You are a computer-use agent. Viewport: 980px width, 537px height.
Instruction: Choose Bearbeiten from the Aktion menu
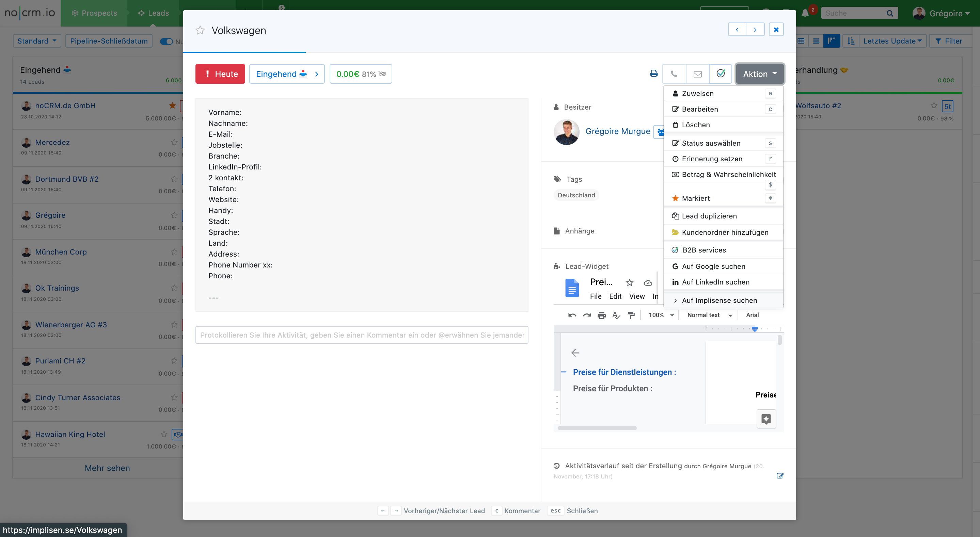pos(723,109)
